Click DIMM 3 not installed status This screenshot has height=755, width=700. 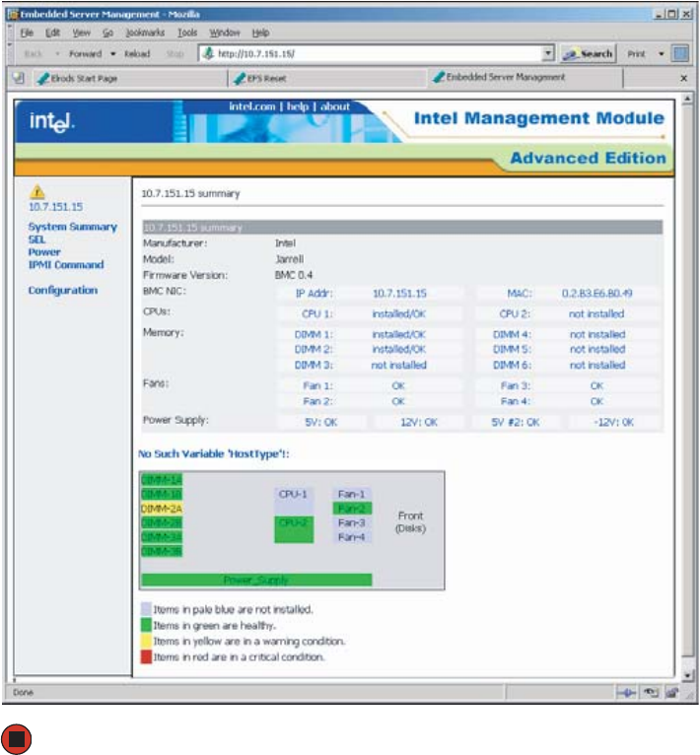click(x=399, y=366)
